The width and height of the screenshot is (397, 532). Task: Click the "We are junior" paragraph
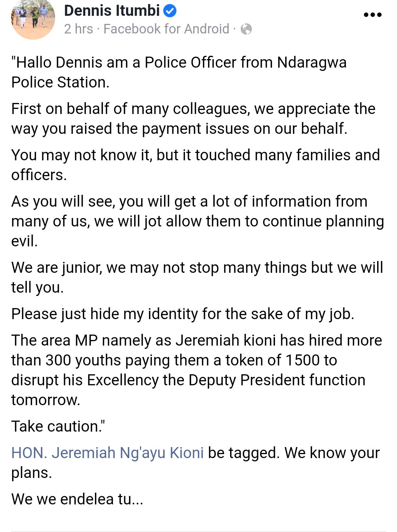[x=197, y=278]
